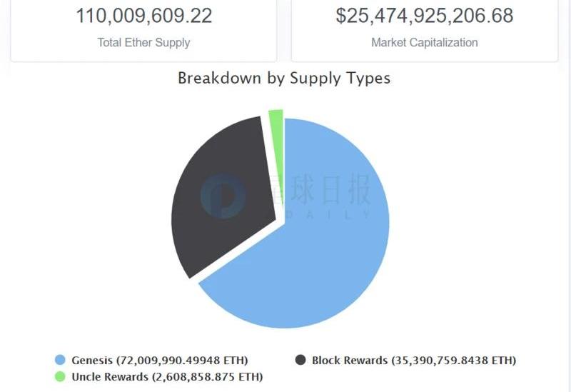This screenshot has height=392, width=571.
Task: Click the 110,009,609.22 supply figure
Action: click(143, 16)
